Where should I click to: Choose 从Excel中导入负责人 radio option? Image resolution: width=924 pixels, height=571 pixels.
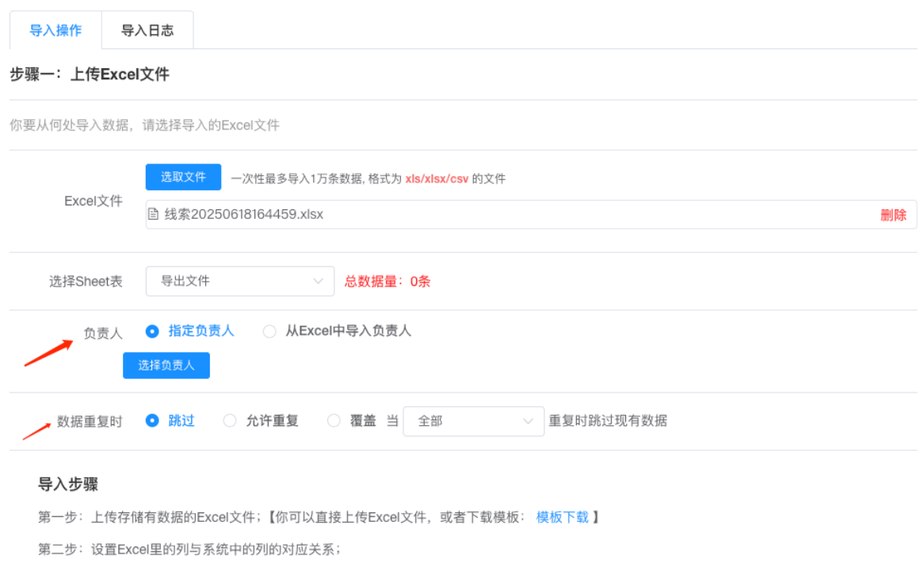(x=269, y=331)
